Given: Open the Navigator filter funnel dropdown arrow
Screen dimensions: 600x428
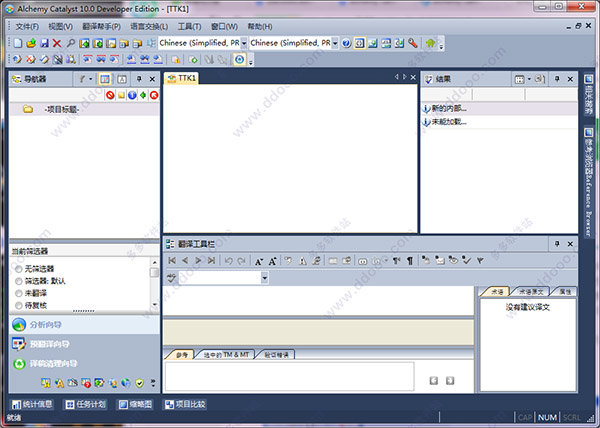Looking at the screenshot, I should (91, 79).
